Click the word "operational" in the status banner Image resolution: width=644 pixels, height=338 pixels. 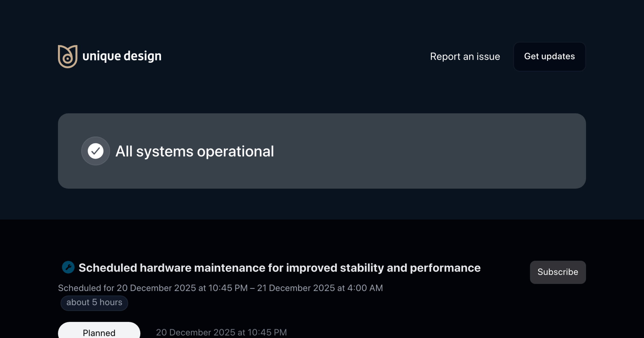click(x=235, y=151)
